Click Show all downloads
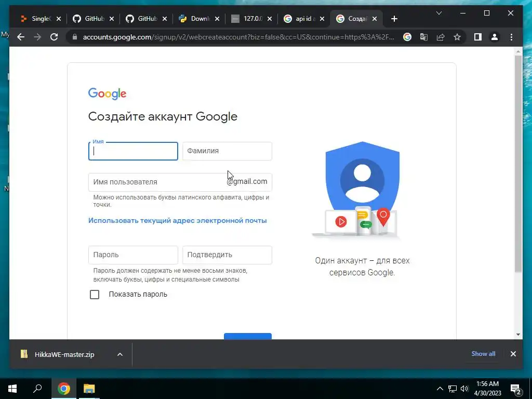The height and width of the screenshot is (399, 532). (483, 354)
